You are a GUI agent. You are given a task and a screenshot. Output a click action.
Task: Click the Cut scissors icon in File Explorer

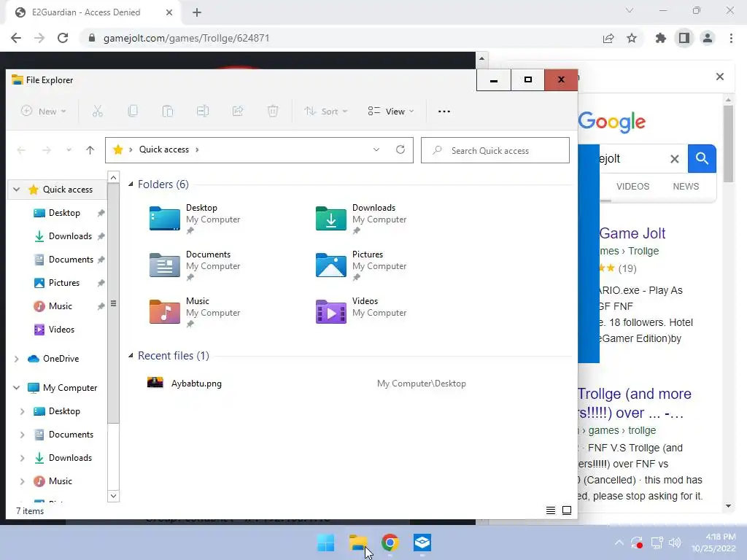(98, 112)
